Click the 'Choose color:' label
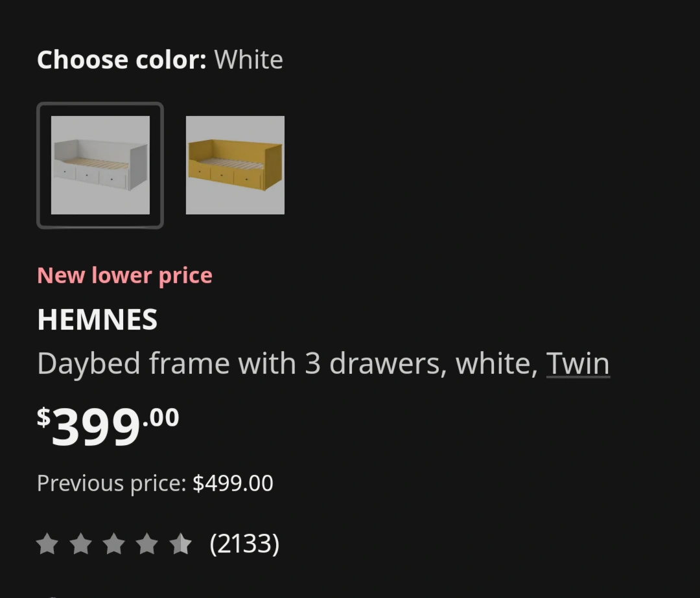 122,60
